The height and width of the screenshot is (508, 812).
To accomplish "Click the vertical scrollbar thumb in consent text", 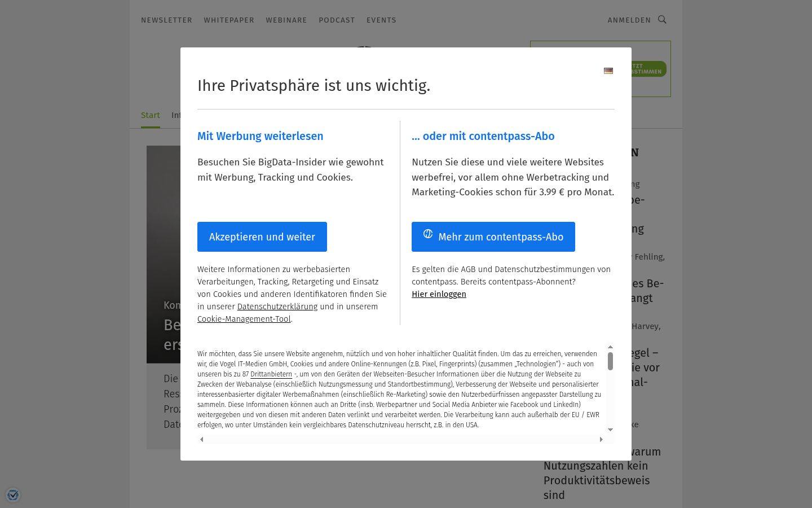I will [610, 361].
